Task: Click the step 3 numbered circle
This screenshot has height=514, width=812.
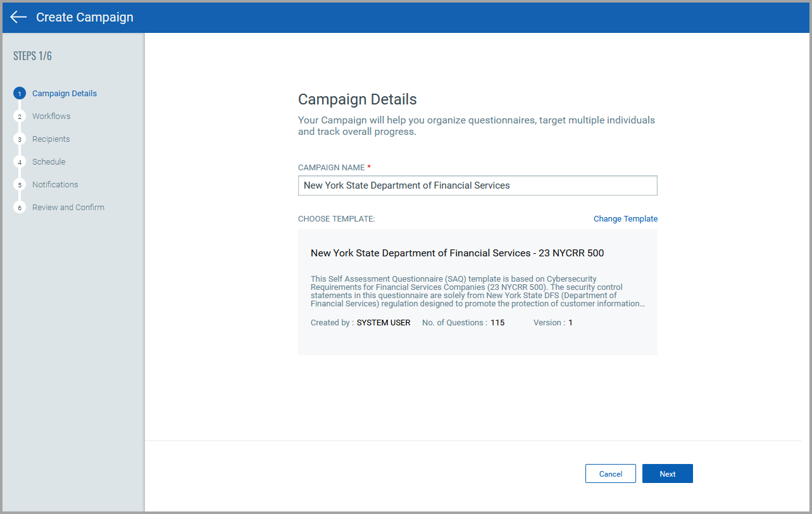Action: point(20,139)
